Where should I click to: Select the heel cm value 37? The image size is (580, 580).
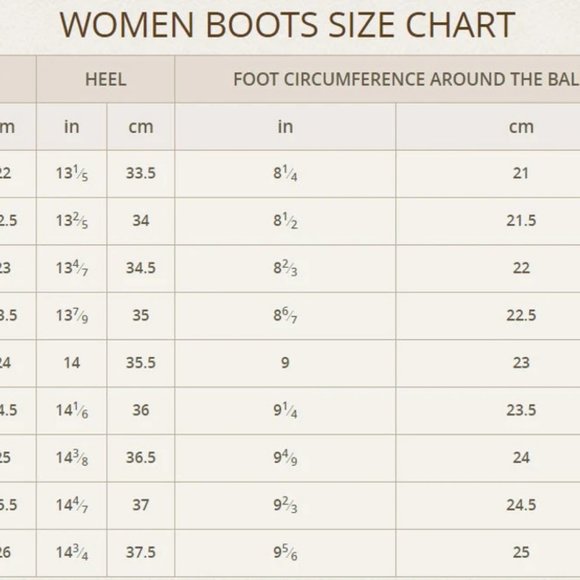point(141,505)
